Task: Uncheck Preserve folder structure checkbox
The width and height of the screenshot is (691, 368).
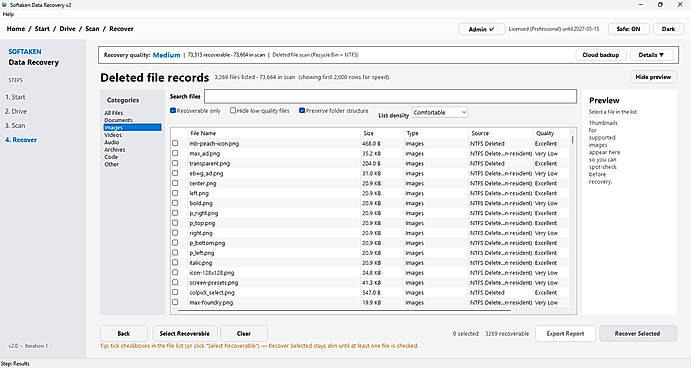Action: 302,111
